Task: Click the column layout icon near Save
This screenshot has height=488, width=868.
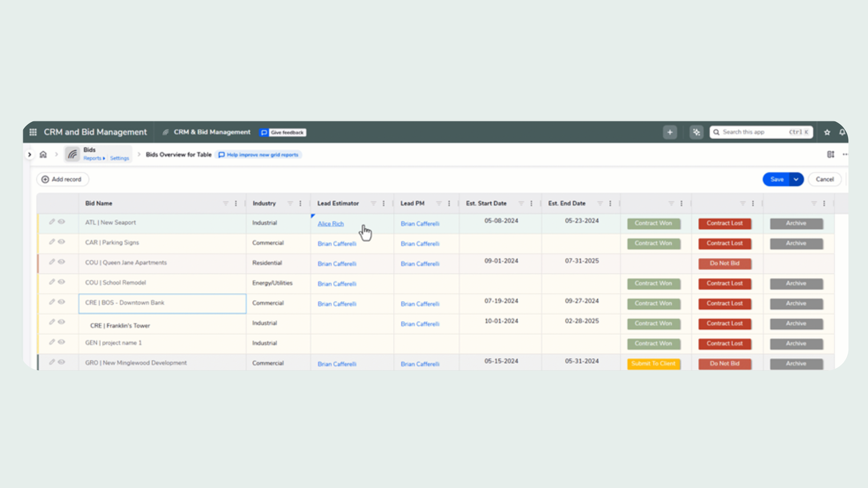Action: click(830, 154)
